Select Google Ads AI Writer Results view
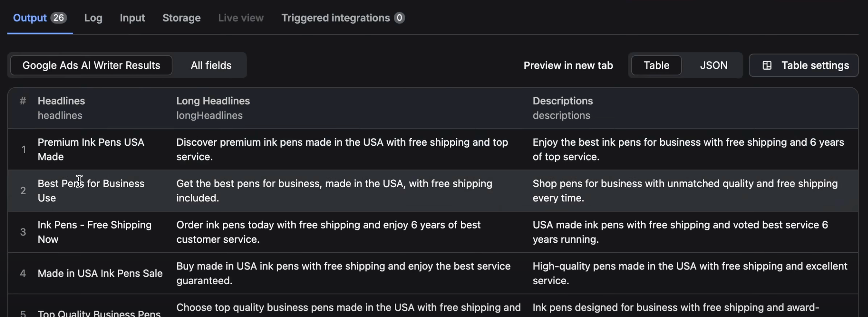Screen dimensions: 868x317 pos(91,66)
